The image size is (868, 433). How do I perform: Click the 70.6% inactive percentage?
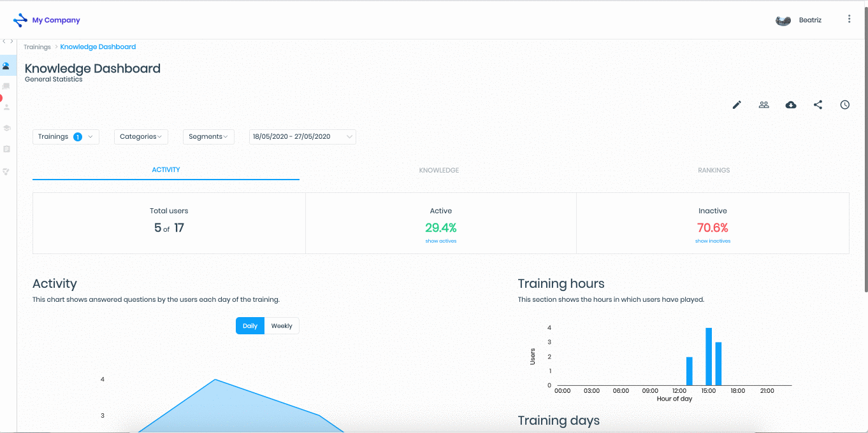click(712, 228)
